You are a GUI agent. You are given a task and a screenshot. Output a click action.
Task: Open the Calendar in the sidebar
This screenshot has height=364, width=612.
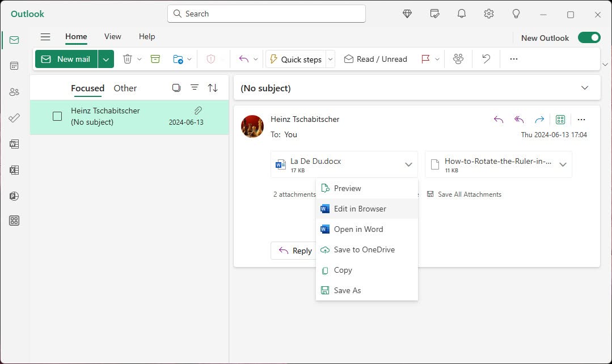pos(14,66)
